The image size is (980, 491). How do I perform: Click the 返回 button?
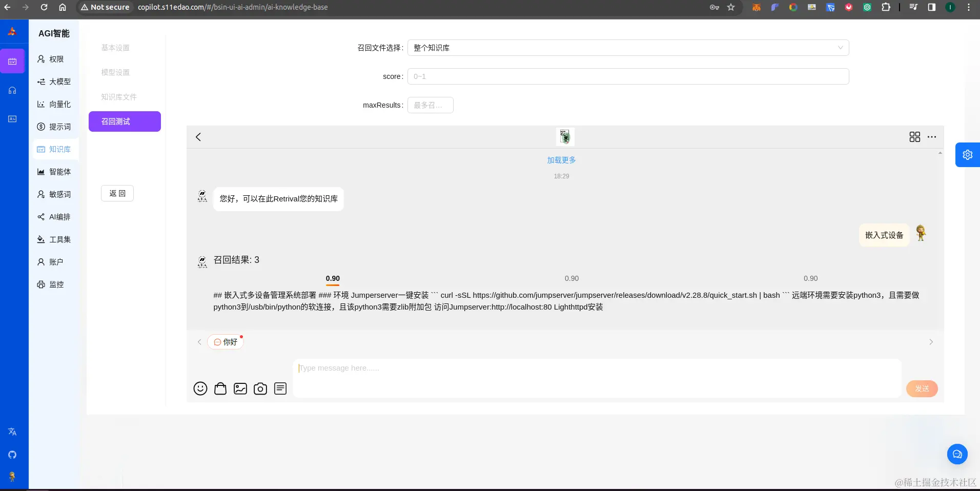pyautogui.click(x=117, y=193)
